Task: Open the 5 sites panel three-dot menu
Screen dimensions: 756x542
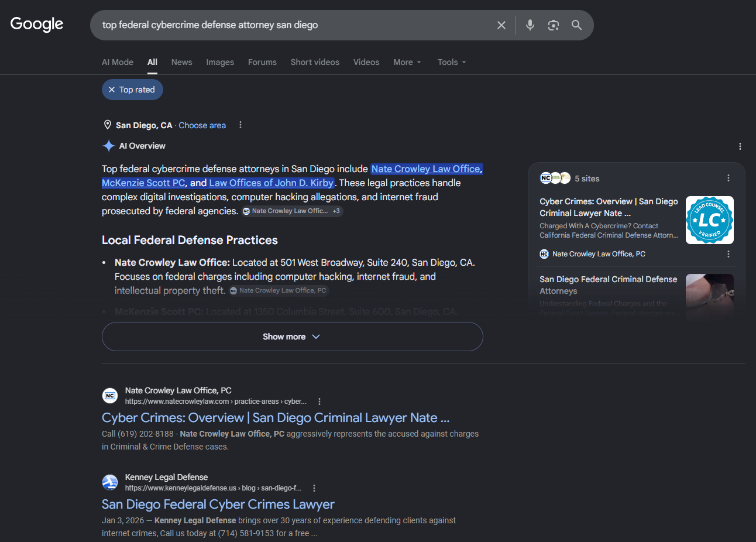Action: point(728,178)
